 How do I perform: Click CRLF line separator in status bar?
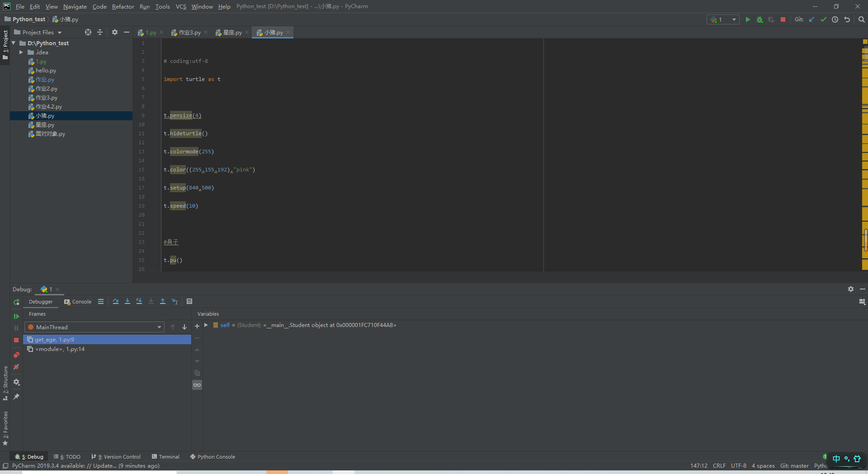coord(719,466)
